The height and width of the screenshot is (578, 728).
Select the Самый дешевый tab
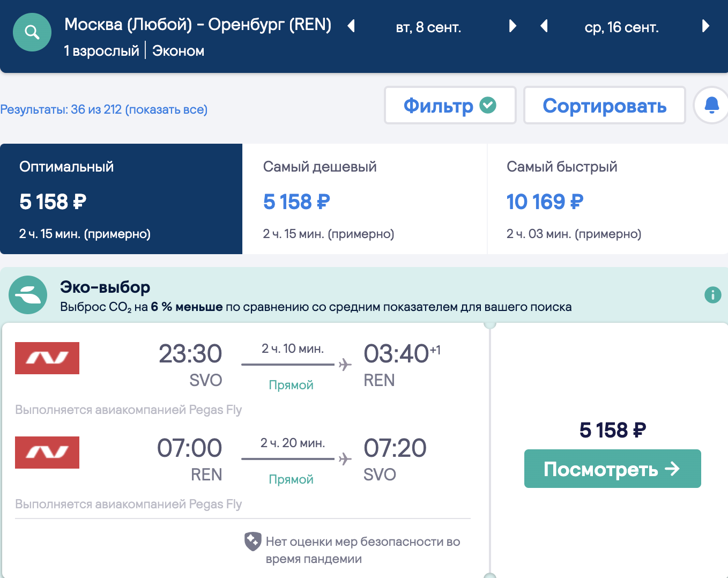click(x=365, y=199)
